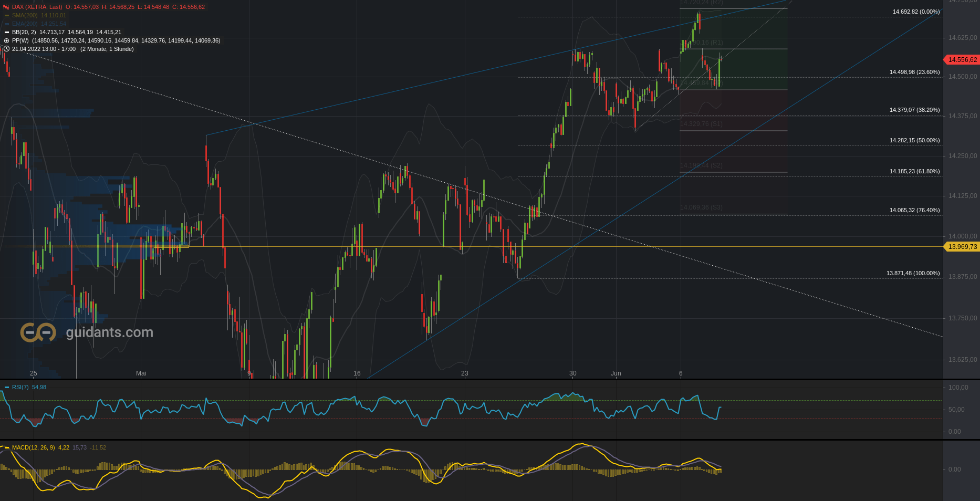This screenshot has width=980, height=501.
Task: Click the pivot points circle icon beside PP(W)
Action: click(7, 40)
